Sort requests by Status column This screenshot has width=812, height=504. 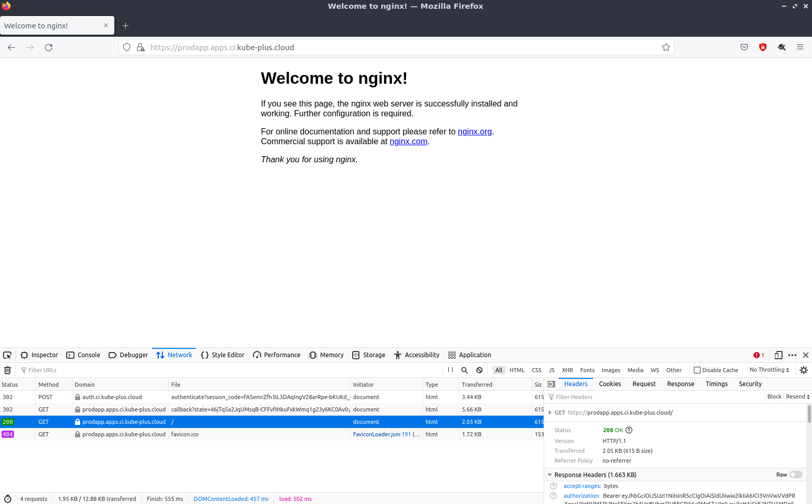(x=17, y=385)
